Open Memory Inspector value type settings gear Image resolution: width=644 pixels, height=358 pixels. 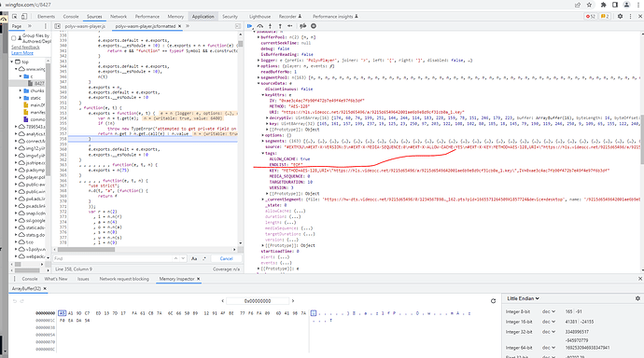[637, 298]
